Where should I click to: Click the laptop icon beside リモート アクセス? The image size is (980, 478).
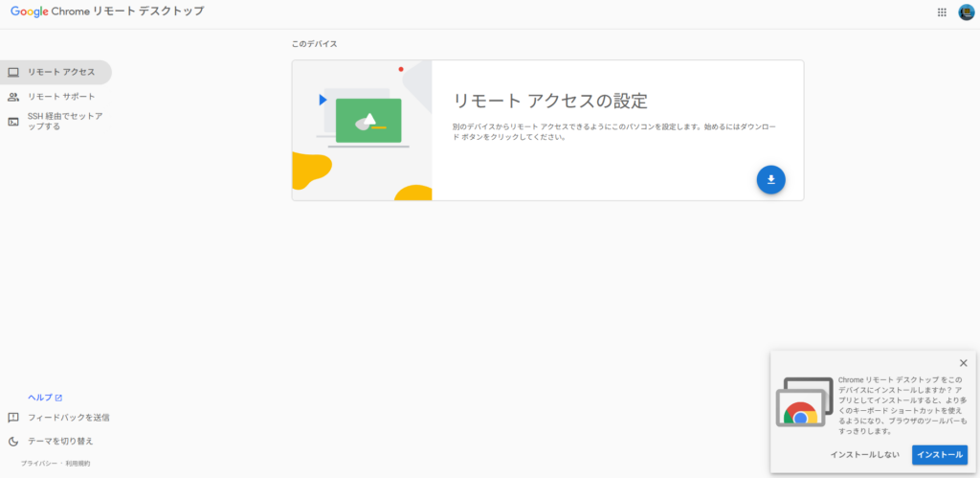pyautogui.click(x=13, y=72)
